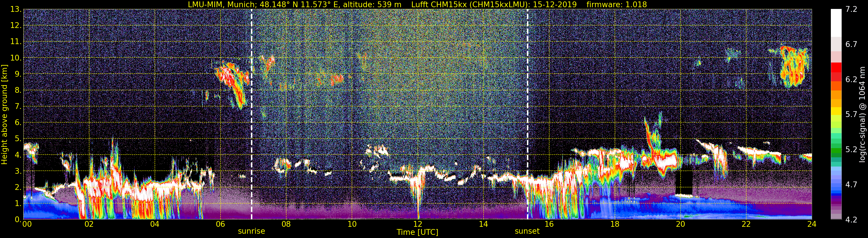Click the y-axis tick label '12.'

click(x=16, y=26)
